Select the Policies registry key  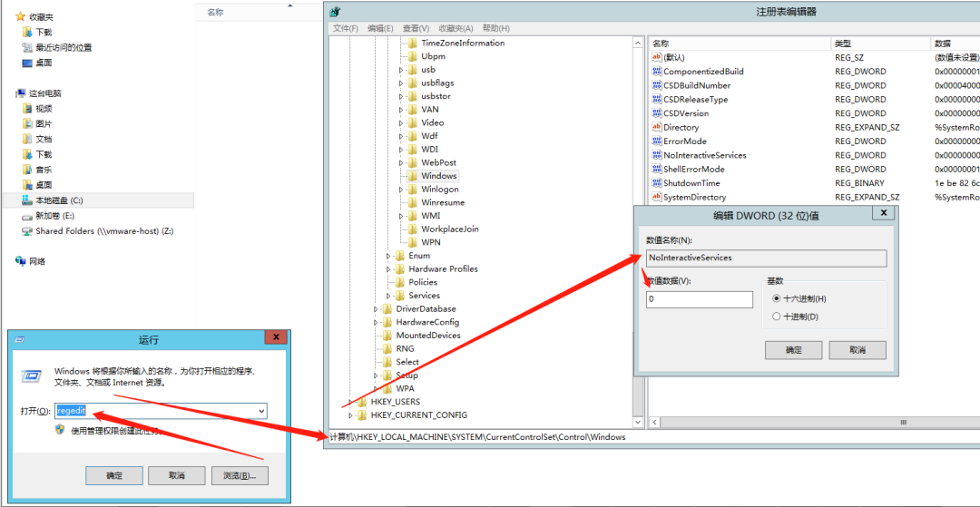423,282
